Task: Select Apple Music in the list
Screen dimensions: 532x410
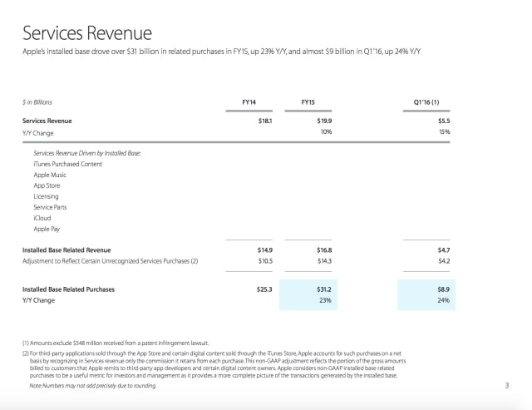Action: pos(50,176)
